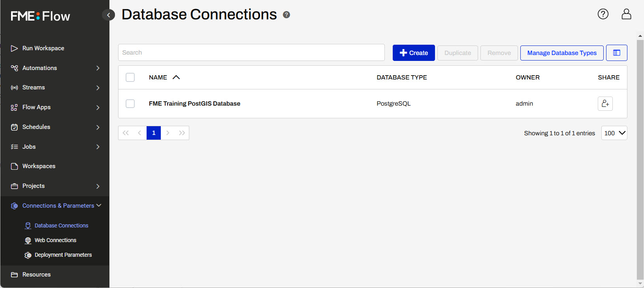The width and height of the screenshot is (644, 288).
Task: Click the Create button
Action: (414, 53)
